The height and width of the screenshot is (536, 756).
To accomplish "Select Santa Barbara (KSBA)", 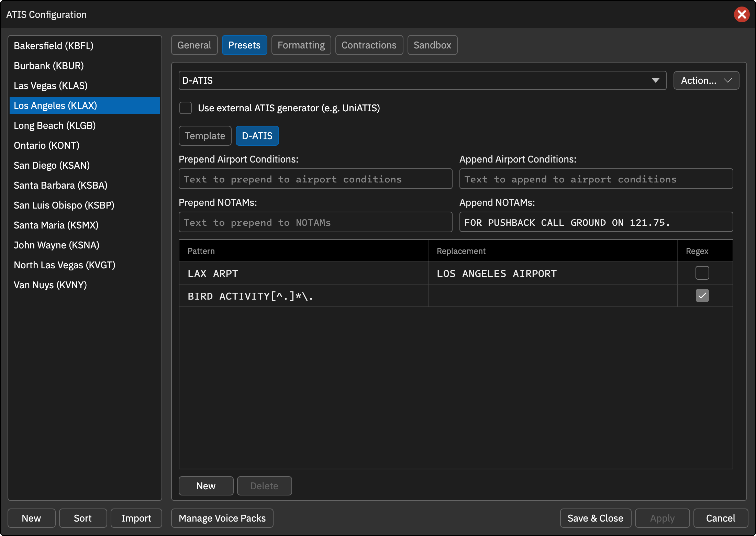I will coord(85,185).
